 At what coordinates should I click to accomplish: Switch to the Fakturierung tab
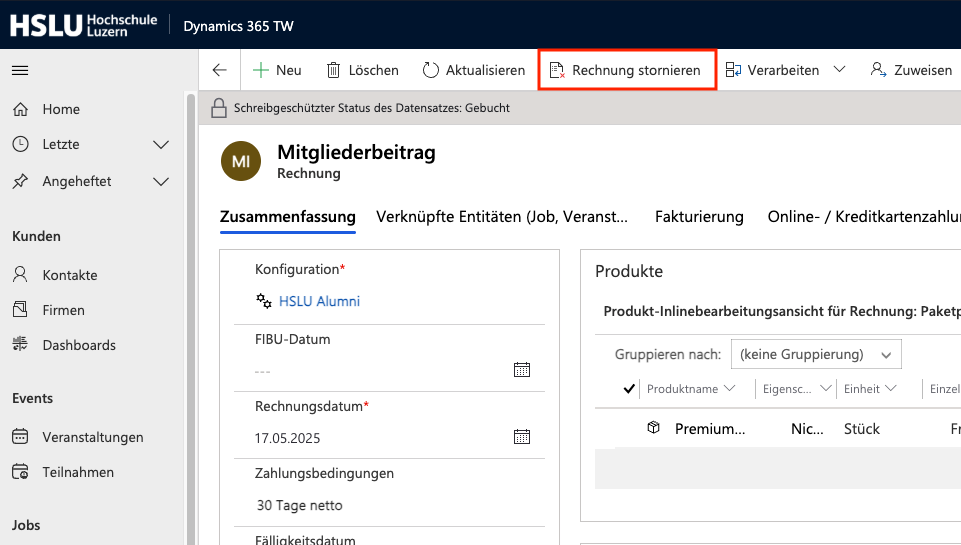(699, 217)
